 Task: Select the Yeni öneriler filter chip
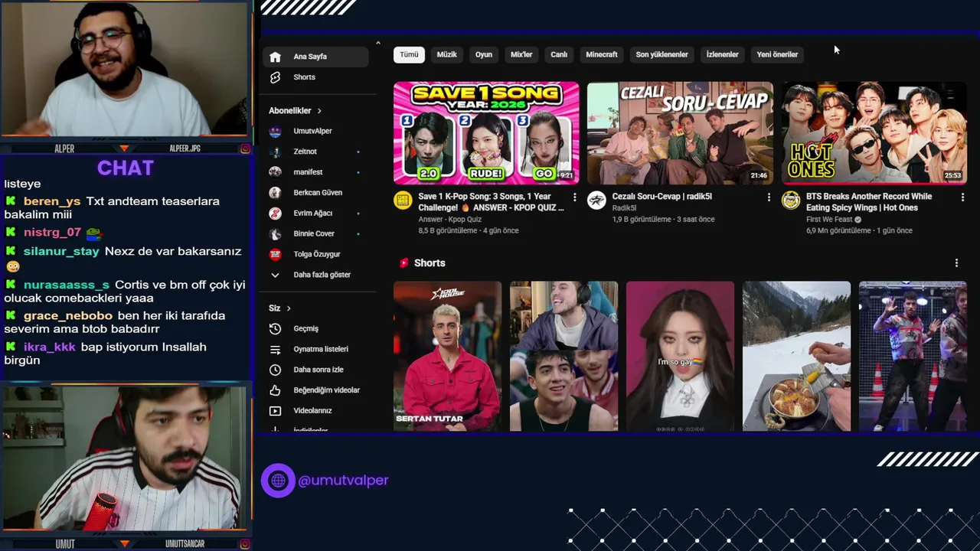coord(777,54)
